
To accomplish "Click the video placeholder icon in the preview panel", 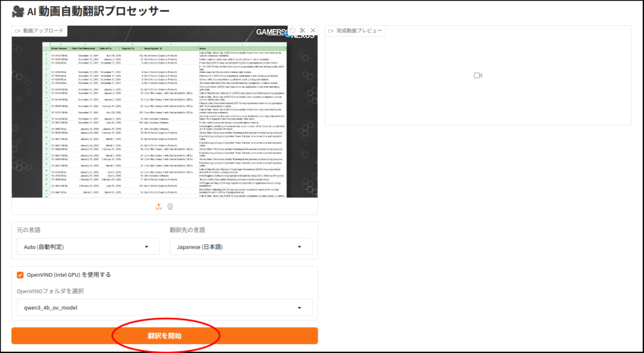I will 477,76.
